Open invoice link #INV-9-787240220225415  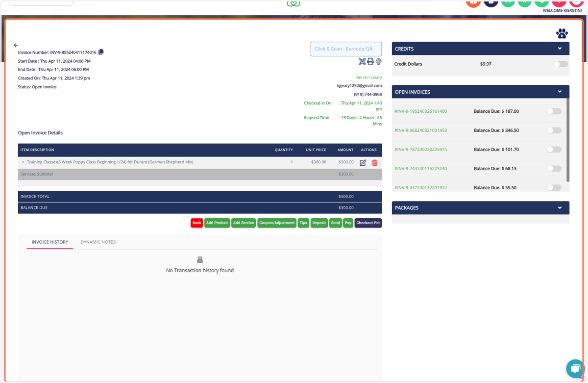point(420,150)
